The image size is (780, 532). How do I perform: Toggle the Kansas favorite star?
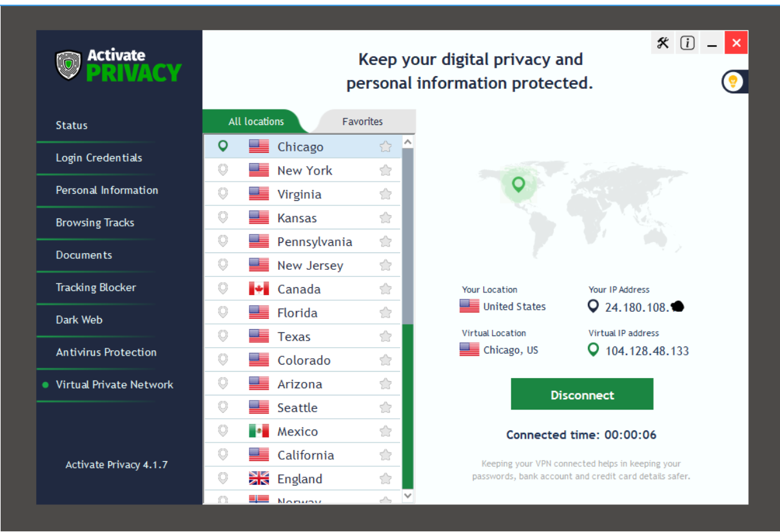(x=385, y=218)
